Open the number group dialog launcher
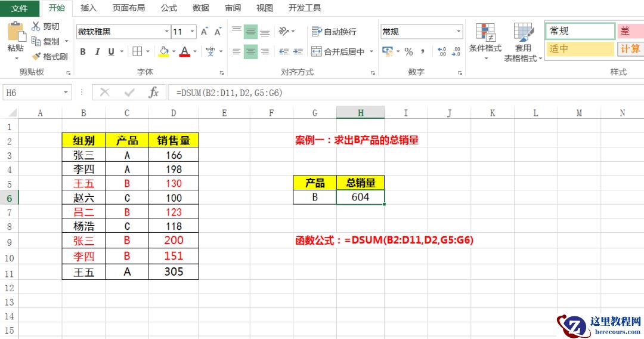Screen dimensions: 644x339 pyautogui.click(x=460, y=73)
